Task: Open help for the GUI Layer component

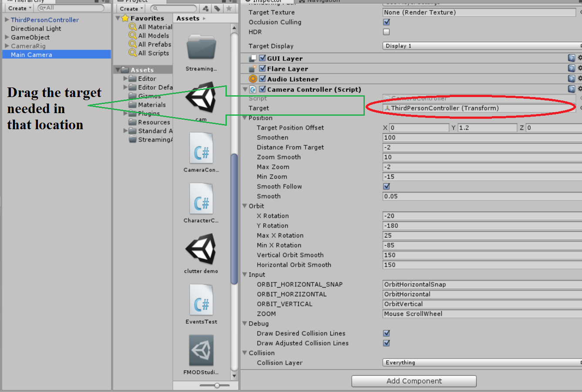Action: [572, 58]
